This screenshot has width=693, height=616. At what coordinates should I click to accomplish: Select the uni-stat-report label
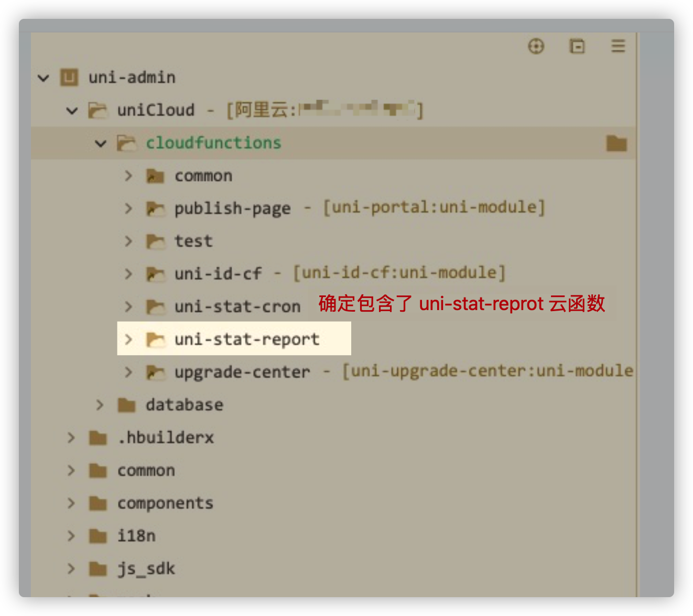(247, 340)
